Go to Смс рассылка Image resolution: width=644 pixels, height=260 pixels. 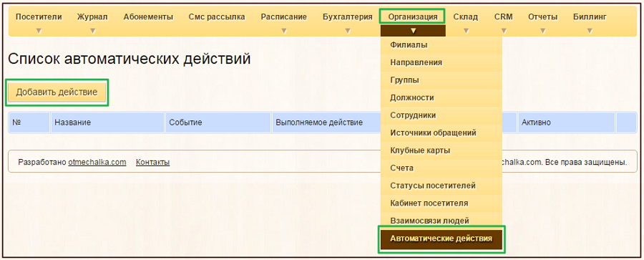[x=217, y=17]
